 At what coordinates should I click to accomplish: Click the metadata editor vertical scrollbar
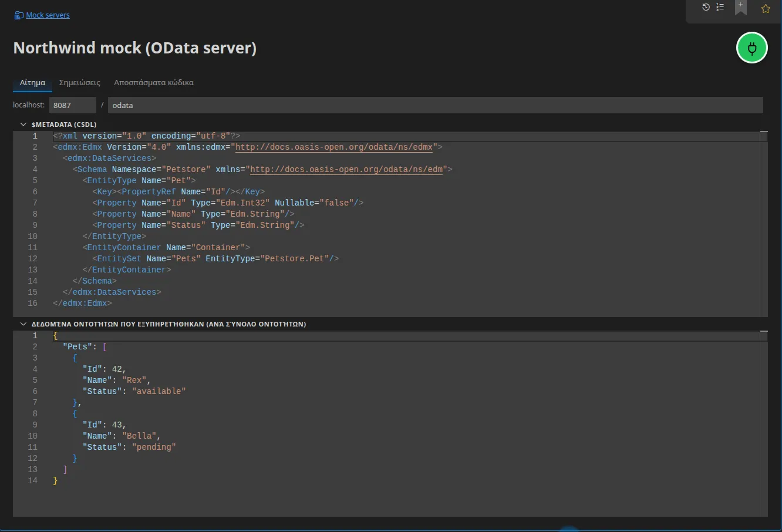pos(763,224)
